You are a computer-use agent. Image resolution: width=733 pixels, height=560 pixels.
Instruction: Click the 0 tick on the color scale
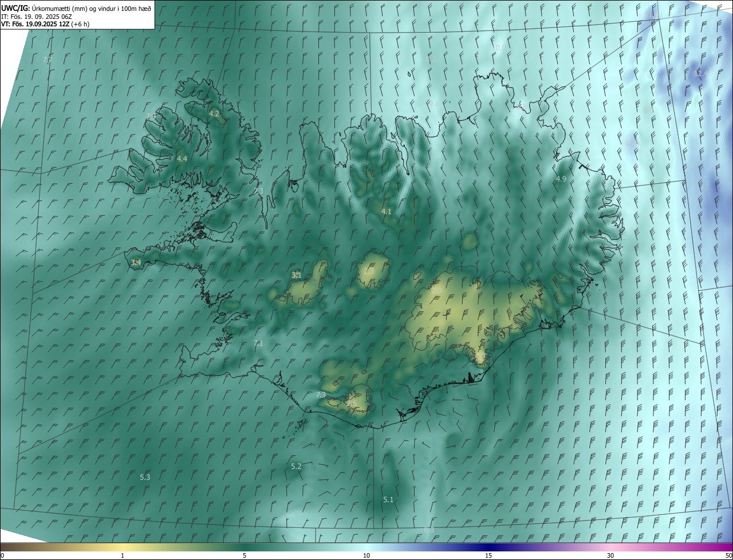(x=2, y=555)
